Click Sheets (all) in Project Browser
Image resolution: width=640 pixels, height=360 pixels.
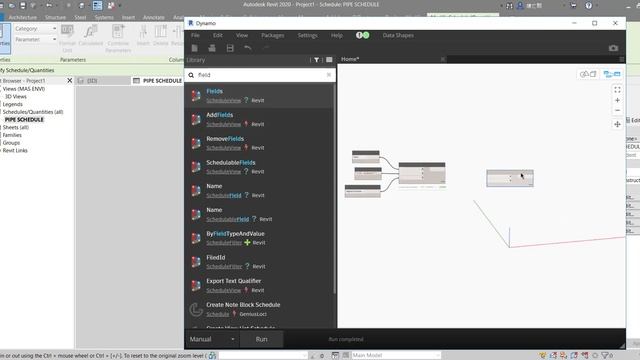[16, 127]
